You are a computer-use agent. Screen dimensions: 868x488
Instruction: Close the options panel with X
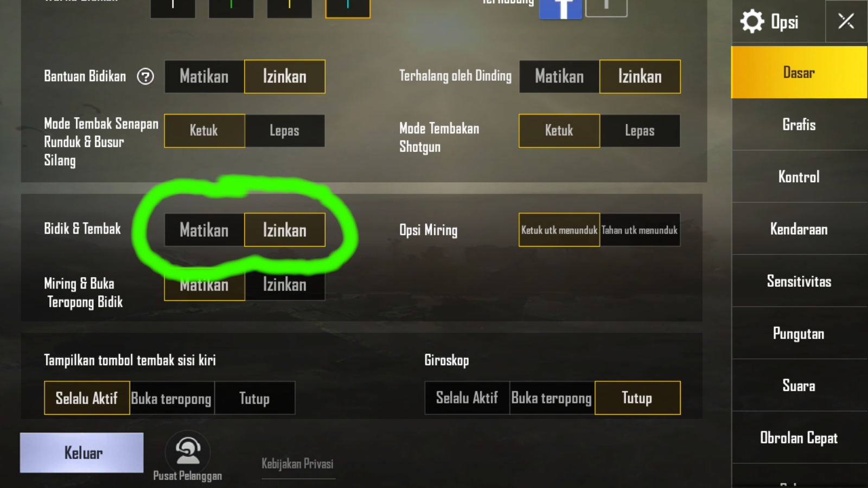pos(846,21)
